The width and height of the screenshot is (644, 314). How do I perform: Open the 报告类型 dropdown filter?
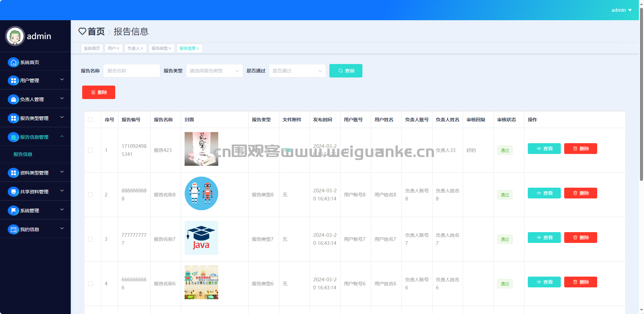coord(214,71)
